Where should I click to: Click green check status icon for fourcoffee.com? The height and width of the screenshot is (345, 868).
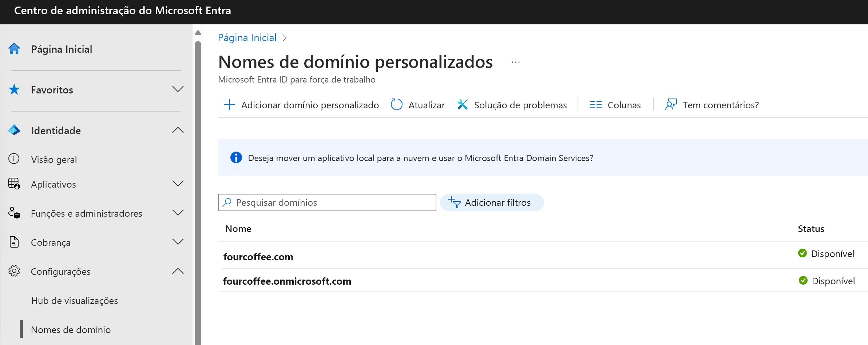tap(802, 253)
